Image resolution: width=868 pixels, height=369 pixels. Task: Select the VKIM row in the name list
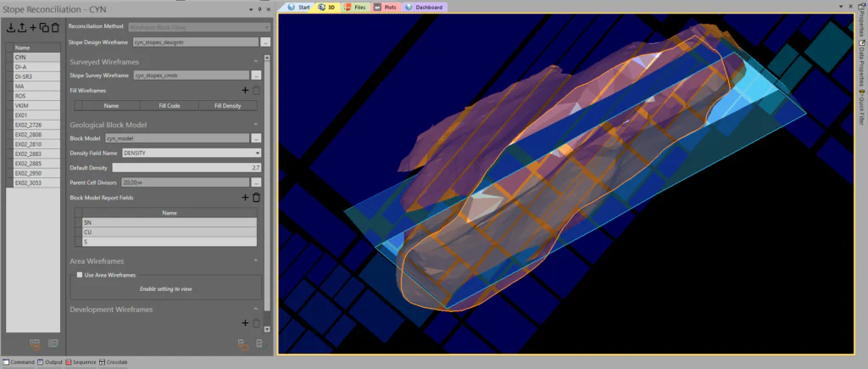(x=36, y=105)
